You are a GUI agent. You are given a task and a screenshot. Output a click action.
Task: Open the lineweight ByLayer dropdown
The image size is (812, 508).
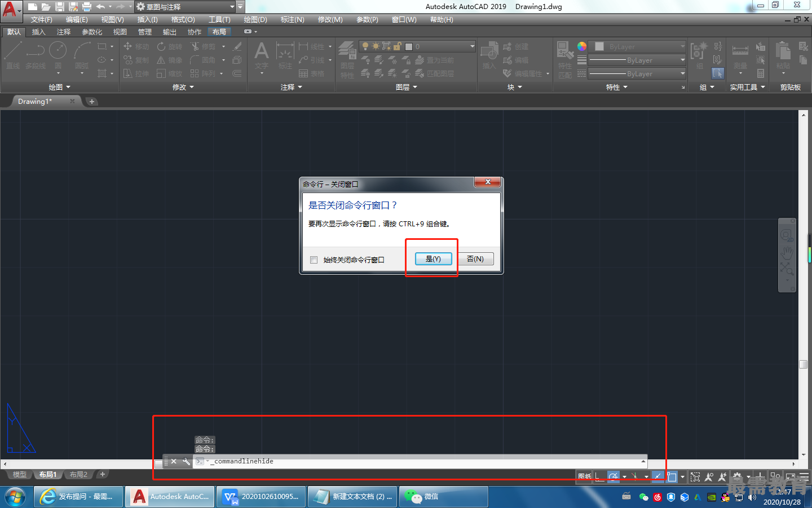click(637, 60)
